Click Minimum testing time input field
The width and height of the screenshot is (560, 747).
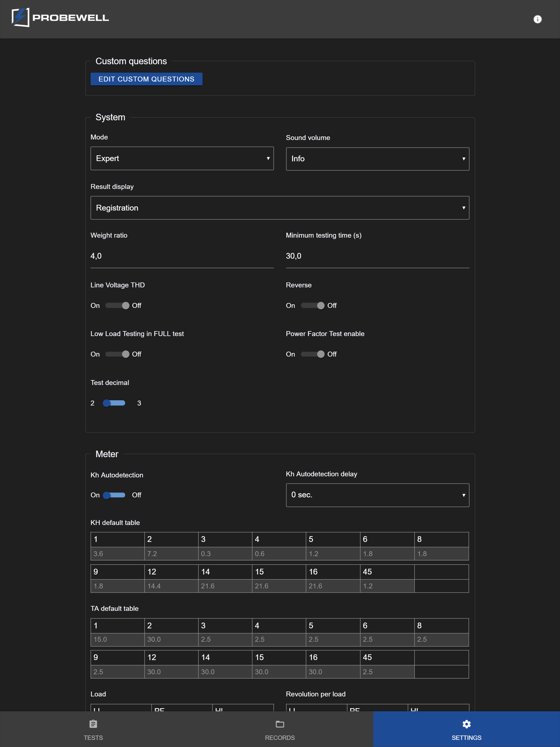click(x=377, y=256)
